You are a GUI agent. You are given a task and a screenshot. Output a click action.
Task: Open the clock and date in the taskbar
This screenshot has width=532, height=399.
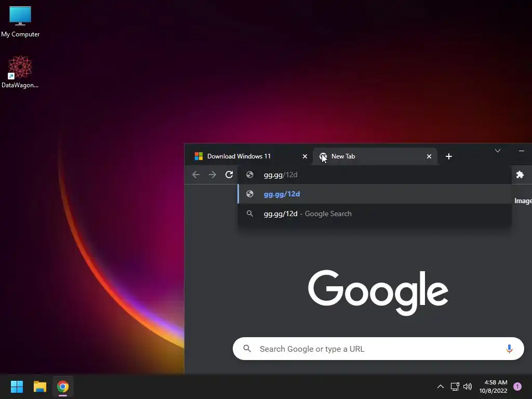pos(494,387)
